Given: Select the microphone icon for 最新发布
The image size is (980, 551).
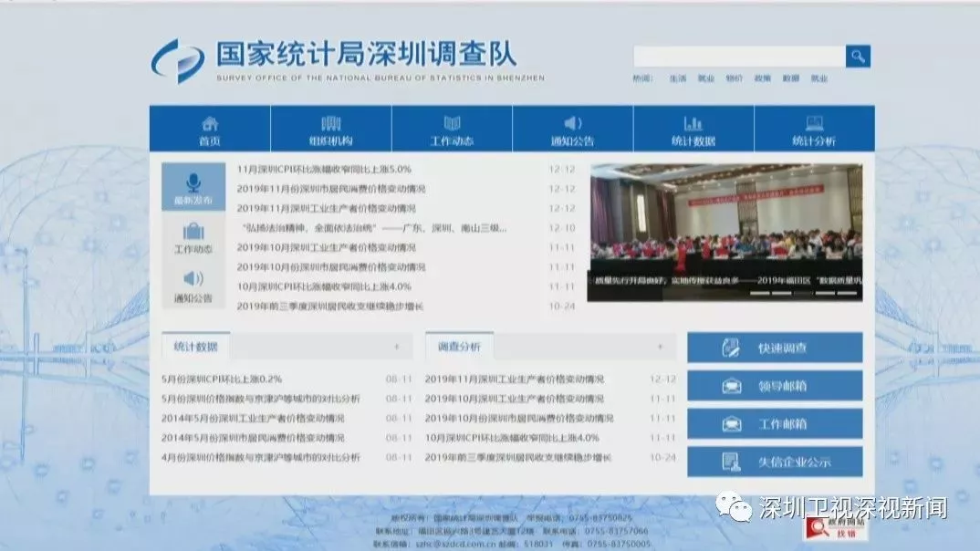Looking at the screenshot, I should click(193, 182).
